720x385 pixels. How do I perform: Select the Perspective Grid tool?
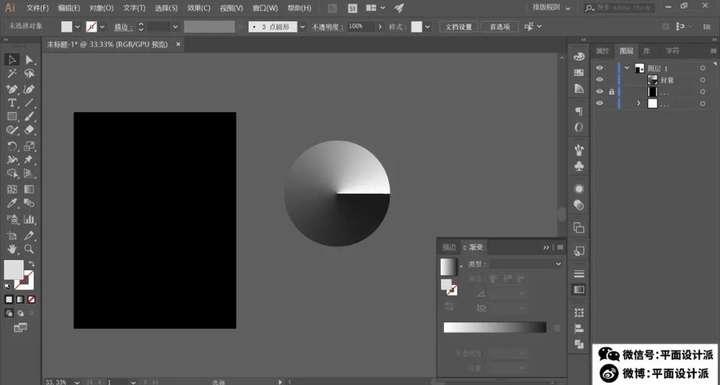click(29, 174)
